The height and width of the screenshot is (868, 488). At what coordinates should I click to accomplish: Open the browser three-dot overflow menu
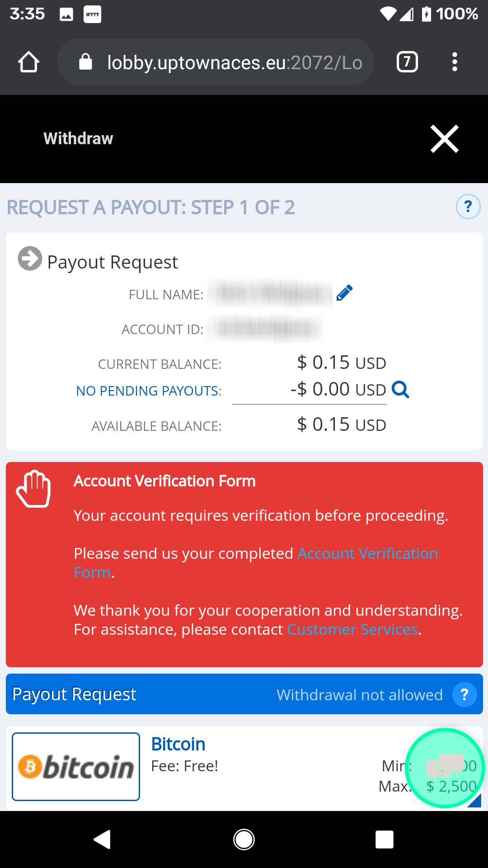pyautogui.click(x=455, y=62)
